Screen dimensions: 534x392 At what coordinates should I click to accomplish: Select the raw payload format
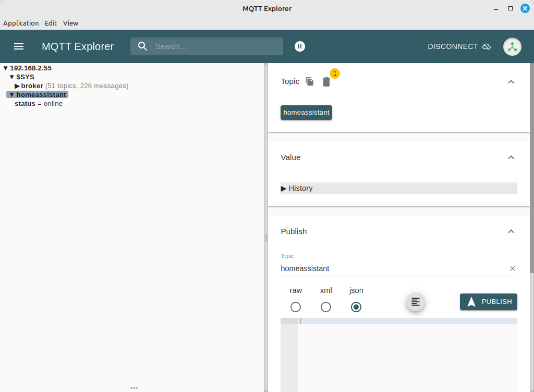296,307
